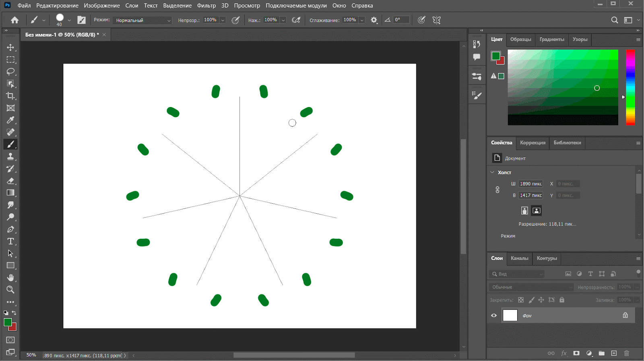Select the Pen tool
The image size is (644, 361).
[10, 229]
